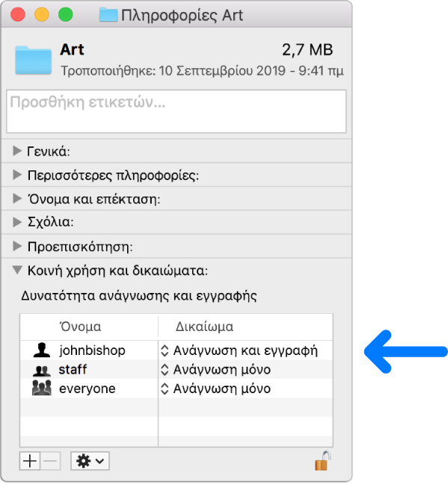Viewport: 448px width, 485px height.
Task: Expand the Σχόλια section
Action: [x=16, y=222]
